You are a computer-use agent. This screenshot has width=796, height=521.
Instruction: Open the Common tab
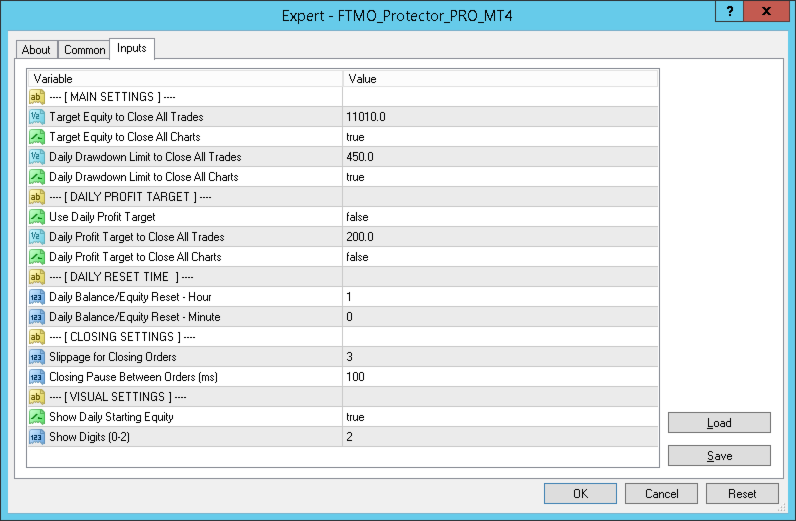click(84, 50)
